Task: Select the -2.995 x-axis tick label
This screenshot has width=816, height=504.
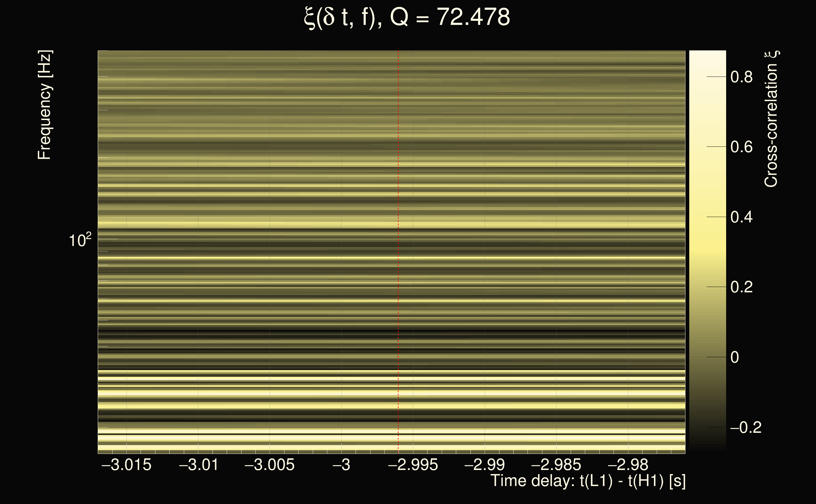Action: [x=413, y=465]
